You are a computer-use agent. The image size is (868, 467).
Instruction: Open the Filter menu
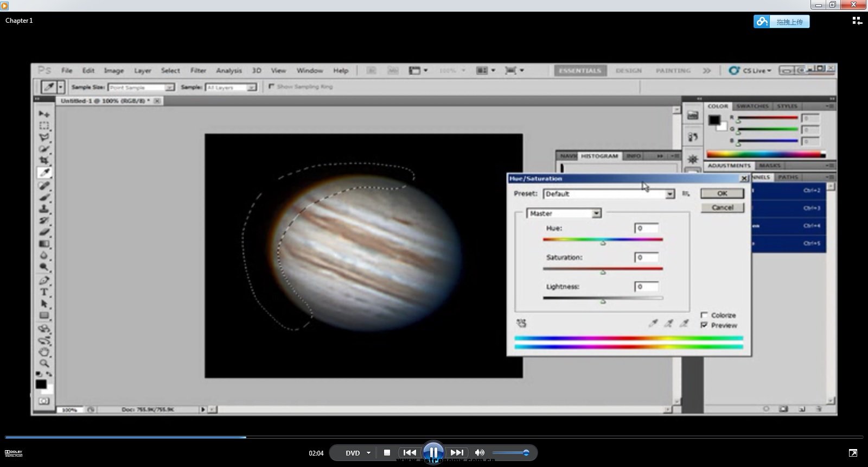click(x=198, y=71)
